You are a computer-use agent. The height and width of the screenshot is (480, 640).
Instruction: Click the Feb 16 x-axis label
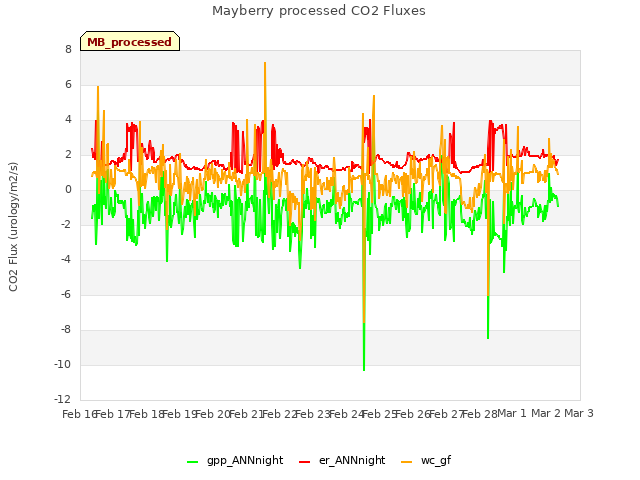79,414
